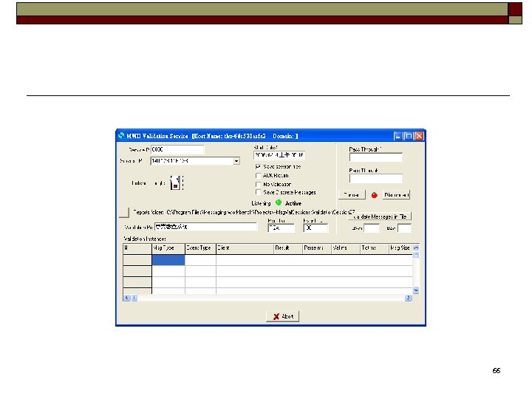The width and height of the screenshot is (532, 399).
Task: Click the red connection status indicator
Action: tap(374, 195)
